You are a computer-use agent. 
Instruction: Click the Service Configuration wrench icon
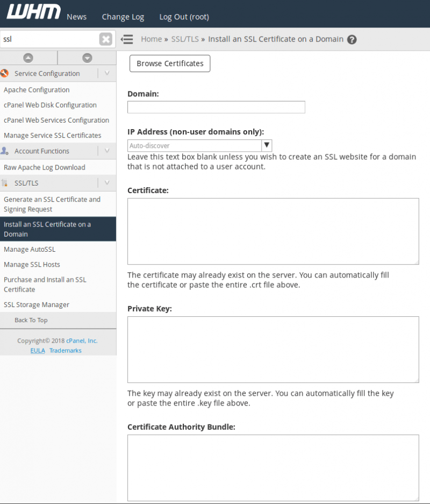pyautogui.click(x=5, y=74)
